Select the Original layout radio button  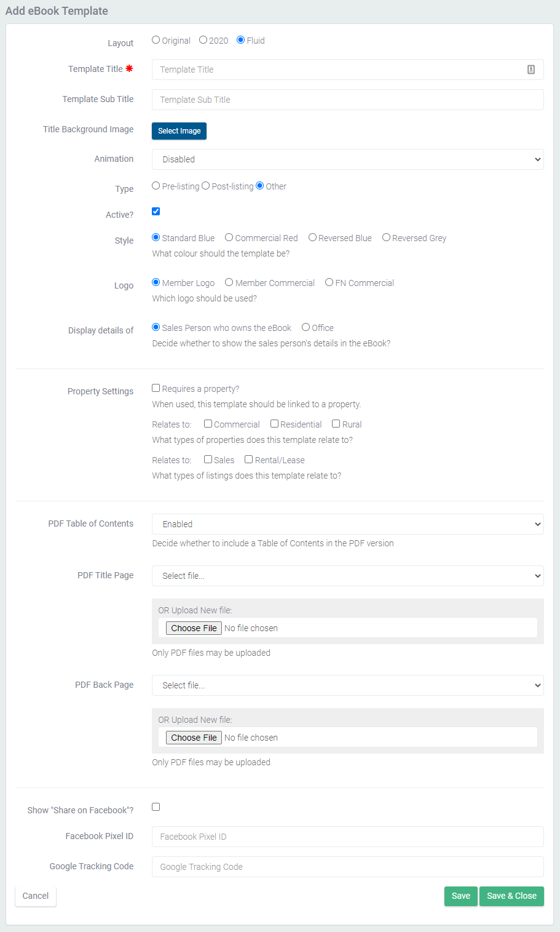click(x=156, y=40)
